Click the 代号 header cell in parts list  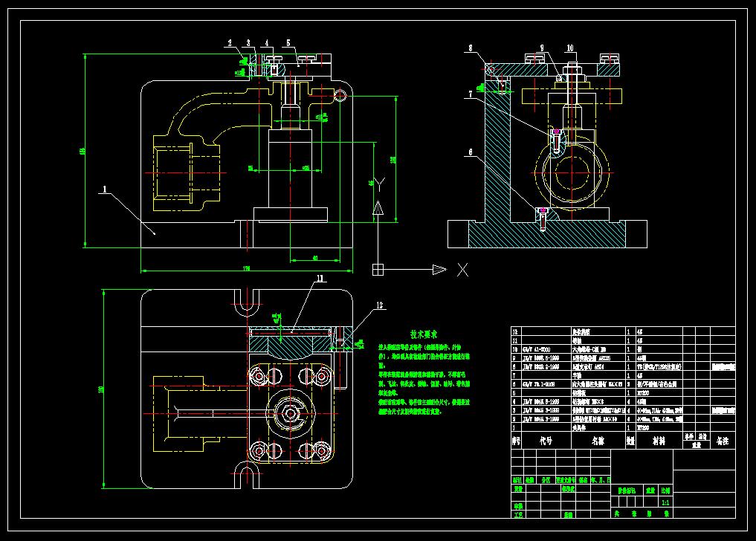(546, 440)
